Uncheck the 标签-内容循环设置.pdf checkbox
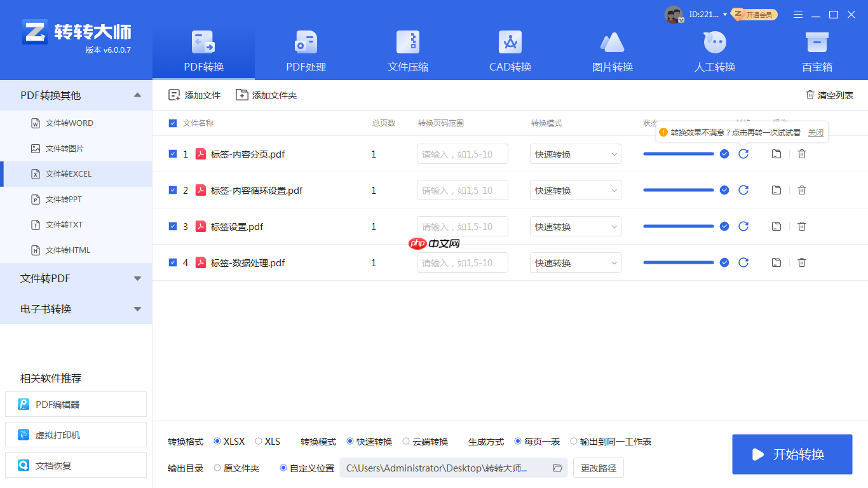This screenshot has width=868, height=488. point(173,190)
